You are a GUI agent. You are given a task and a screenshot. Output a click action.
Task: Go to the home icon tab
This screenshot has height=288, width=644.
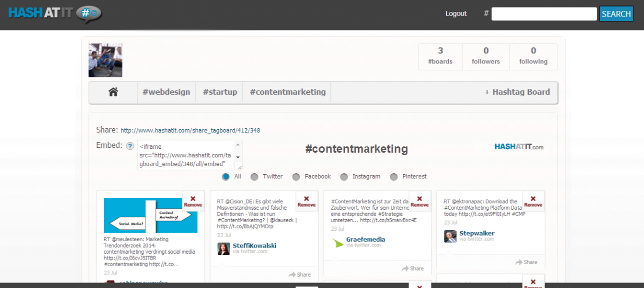[113, 92]
